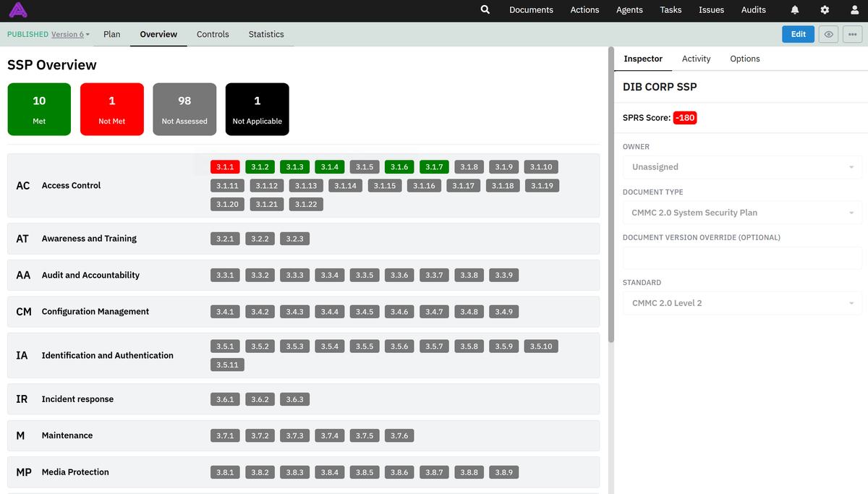Select control 3.2.3 under Awareness and Training
This screenshot has width=868, height=494.
pos(294,238)
